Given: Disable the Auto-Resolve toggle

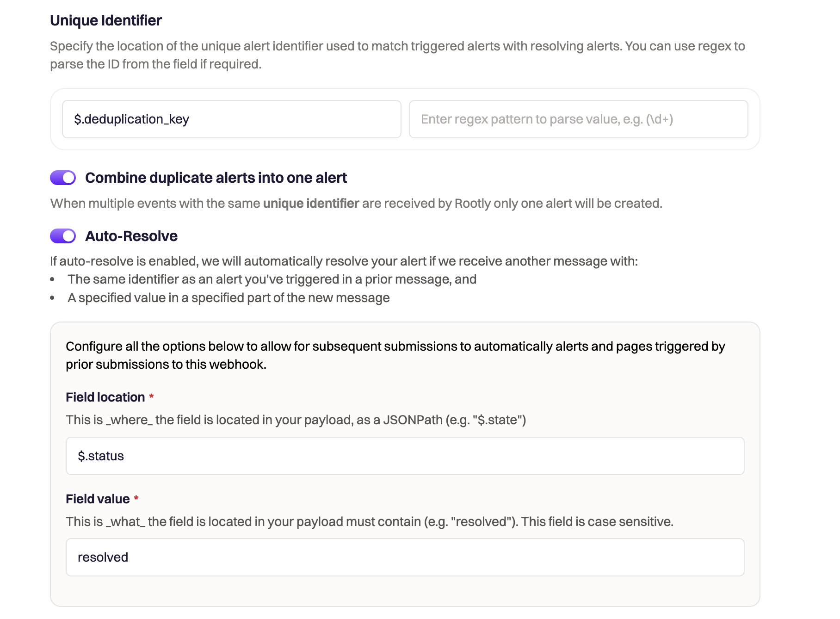Looking at the screenshot, I should [63, 236].
